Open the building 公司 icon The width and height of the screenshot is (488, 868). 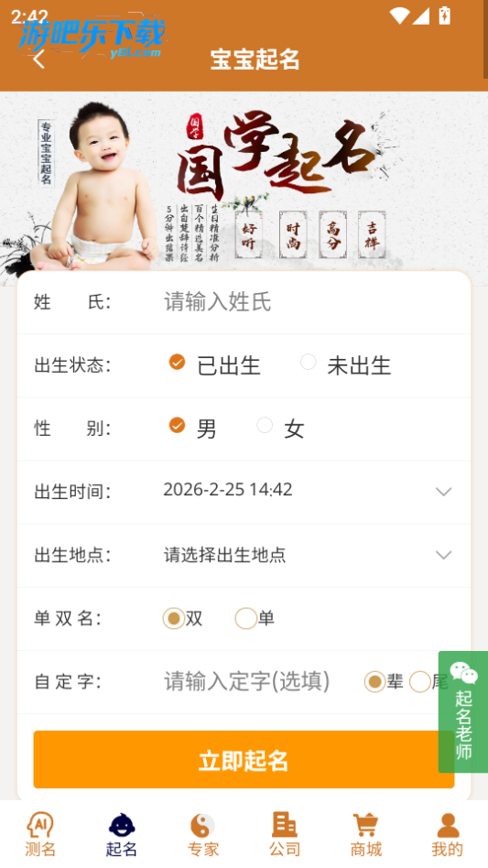tap(285, 824)
